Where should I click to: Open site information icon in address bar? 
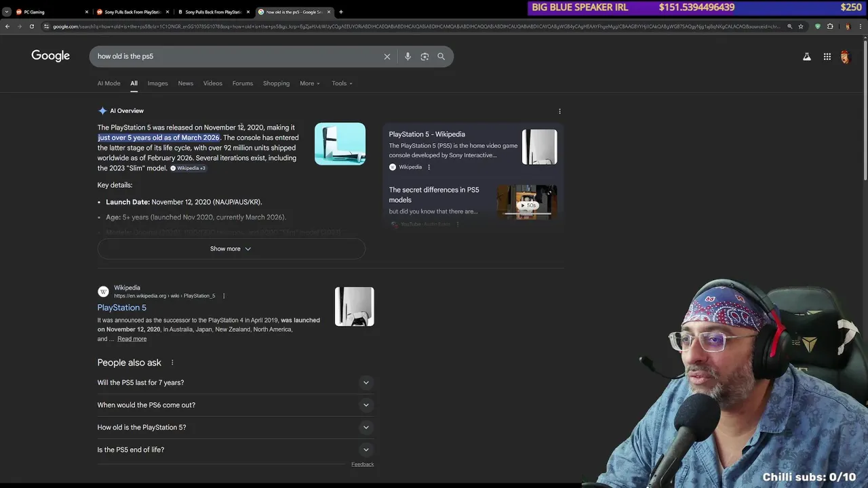tap(46, 26)
